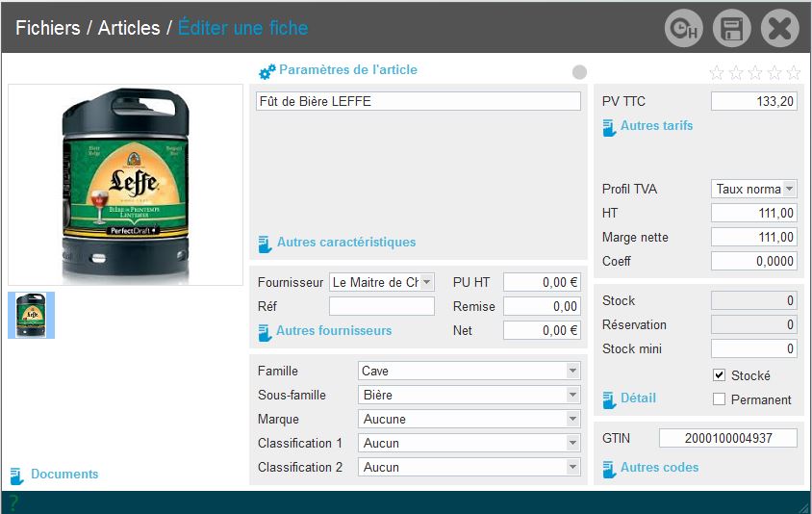
Task: Open the Détail stock link
Action: pyautogui.click(x=638, y=398)
